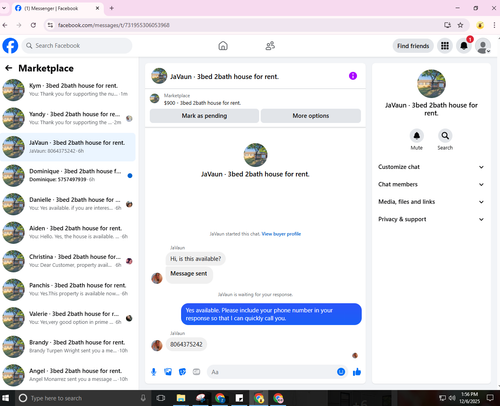Expand the Customize chat section
Screen dimensions: 500x406
tap(431, 167)
